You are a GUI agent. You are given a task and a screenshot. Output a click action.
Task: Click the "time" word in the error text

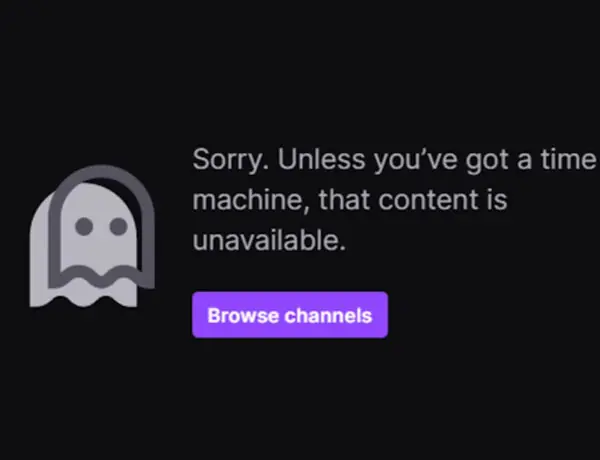(568, 159)
